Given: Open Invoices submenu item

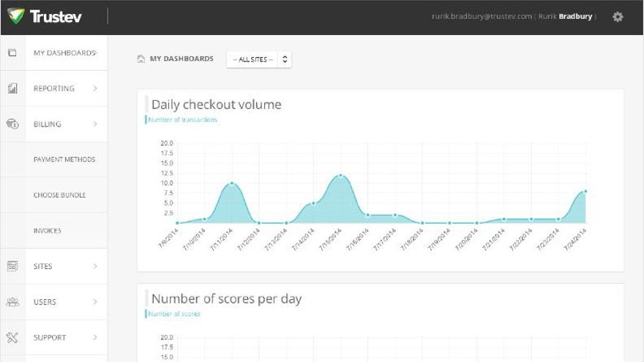Looking at the screenshot, I should [47, 231].
